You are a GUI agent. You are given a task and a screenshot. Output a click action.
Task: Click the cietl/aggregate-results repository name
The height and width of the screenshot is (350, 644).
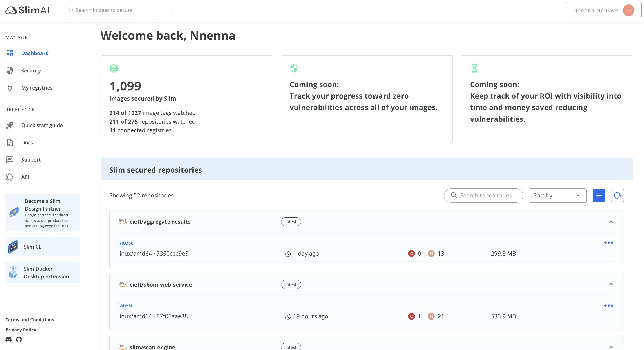(160, 222)
